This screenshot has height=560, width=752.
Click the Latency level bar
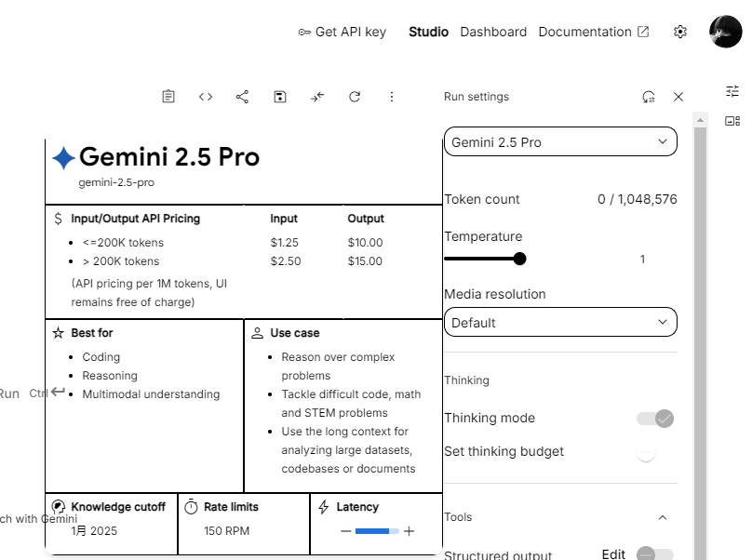(377, 531)
